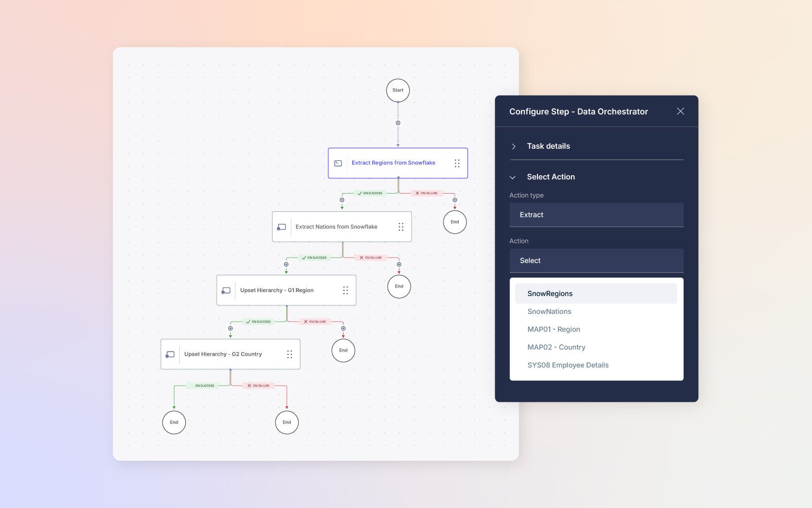Click the drag handle dots on Extract Nations node
The width and height of the screenshot is (812, 508).
(x=401, y=227)
